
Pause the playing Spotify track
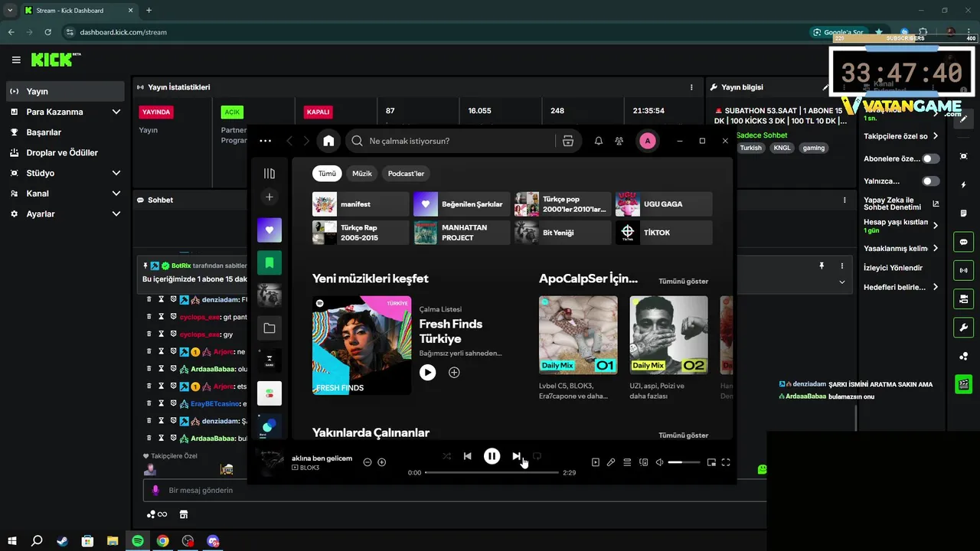click(x=492, y=456)
